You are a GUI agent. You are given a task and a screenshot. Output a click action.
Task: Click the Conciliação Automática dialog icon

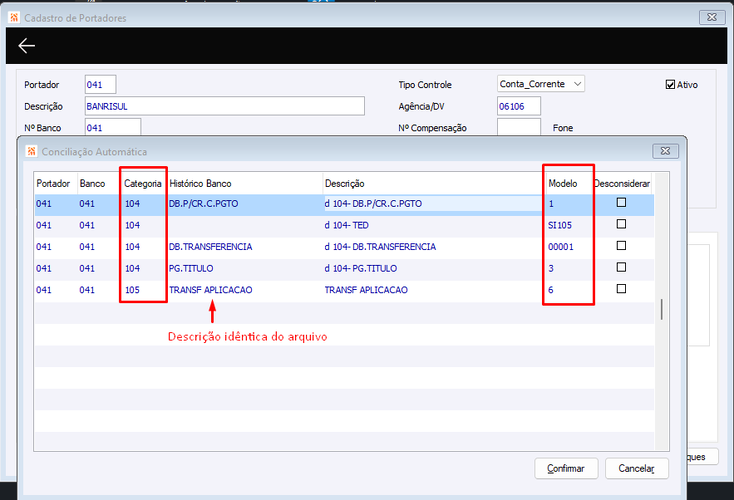tap(31, 151)
